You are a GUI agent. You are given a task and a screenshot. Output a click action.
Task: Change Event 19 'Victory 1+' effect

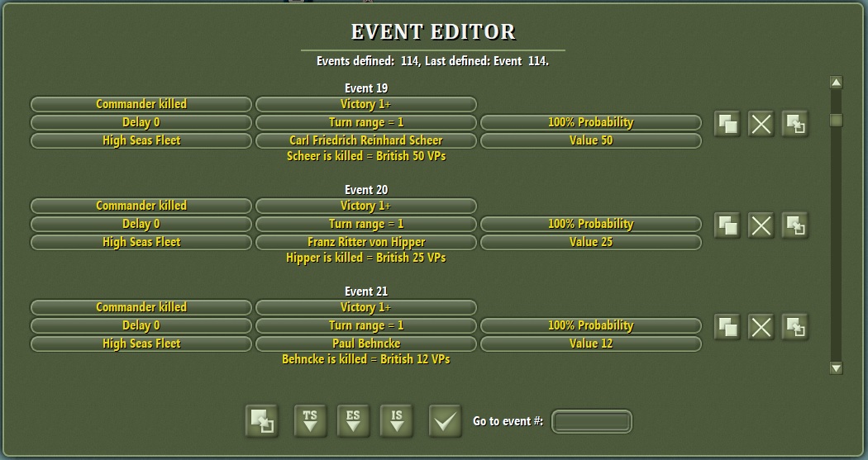(x=366, y=105)
